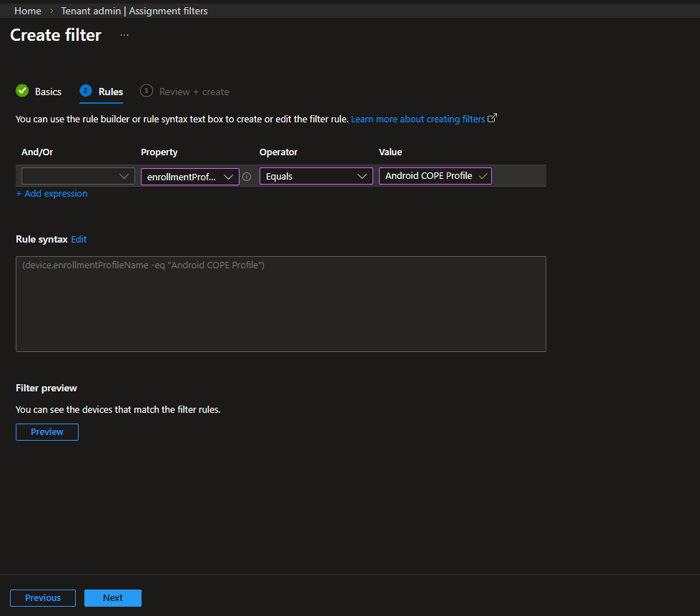Screen dimensions: 700x616
Task: Click the green checkmark in the Value field
Action: click(x=483, y=176)
